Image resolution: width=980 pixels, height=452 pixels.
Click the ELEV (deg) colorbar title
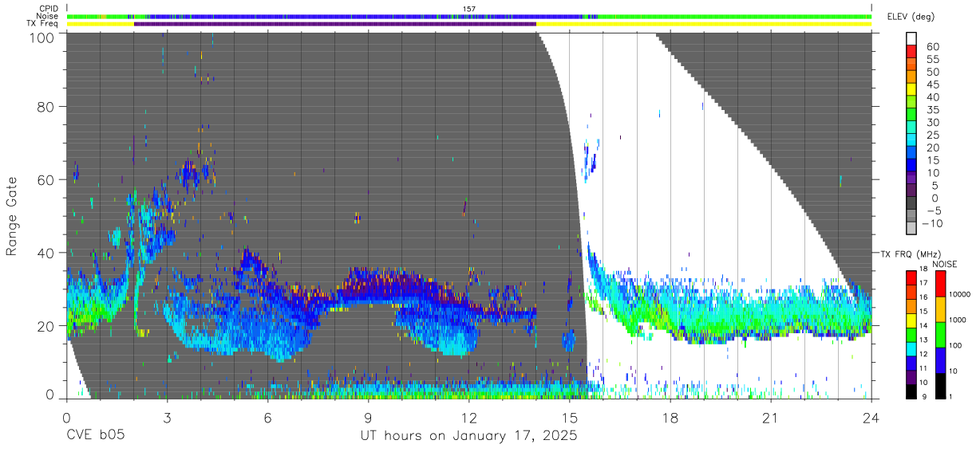(x=911, y=17)
